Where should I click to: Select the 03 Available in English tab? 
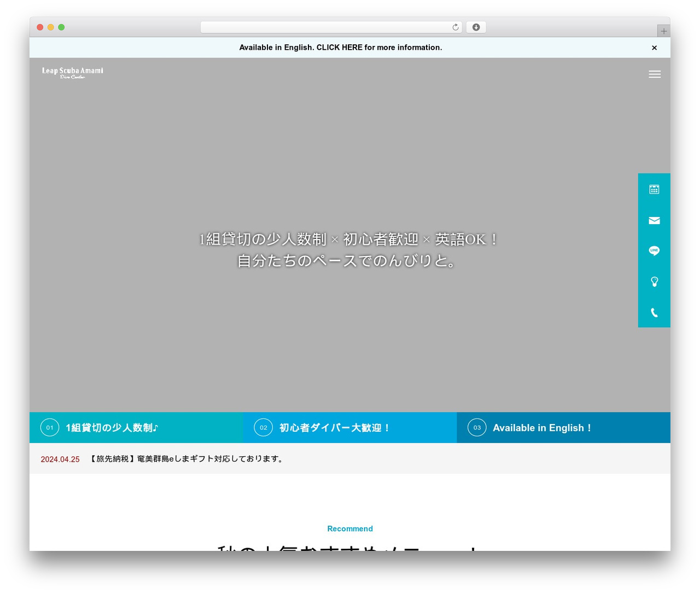563,428
